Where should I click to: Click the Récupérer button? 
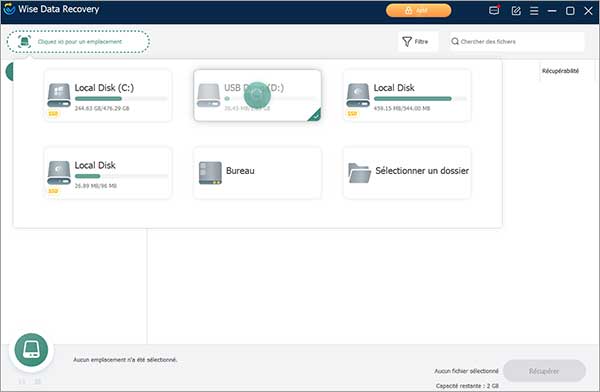[x=544, y=371]
